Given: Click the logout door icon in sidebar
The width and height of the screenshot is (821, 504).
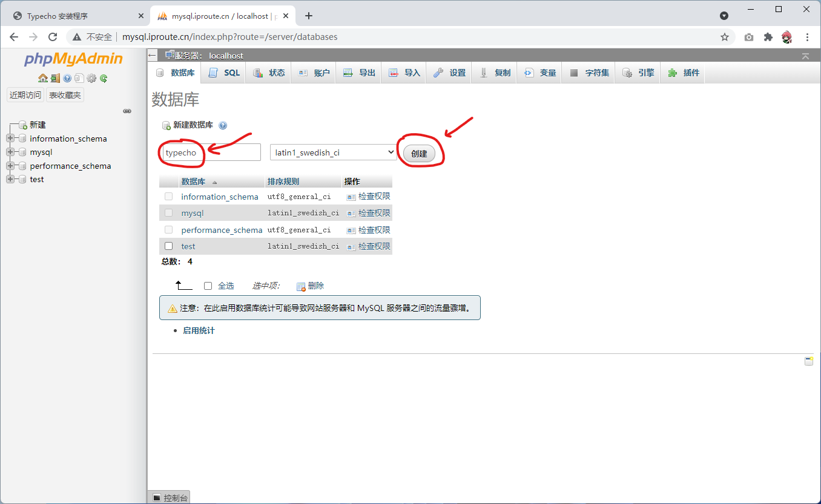Looking at the screenshot, I should coord(55,78).
